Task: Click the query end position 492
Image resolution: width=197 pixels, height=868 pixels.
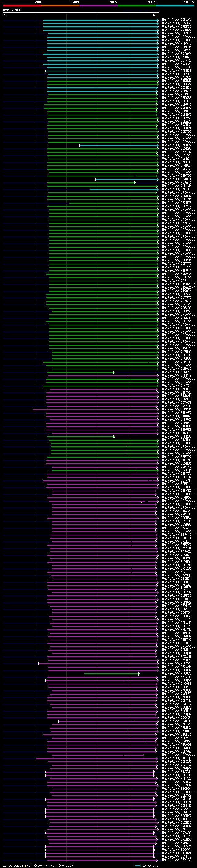Action: [155, 15]
